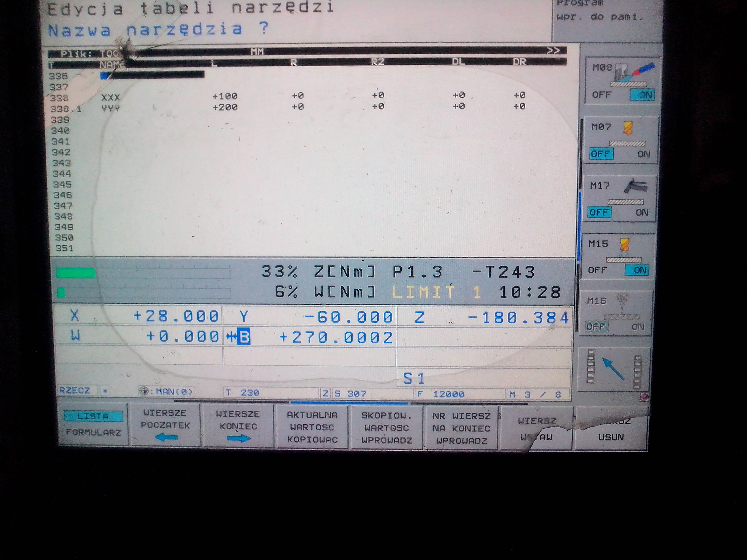Switch M15 to OFF

(597, 270)
